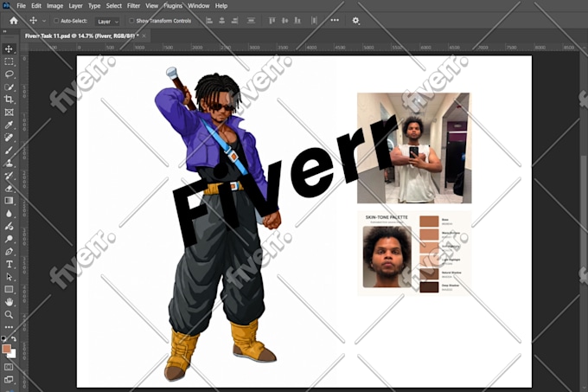588x392 pixels.
Task: Open the Window menu
Action: [198, 6]
